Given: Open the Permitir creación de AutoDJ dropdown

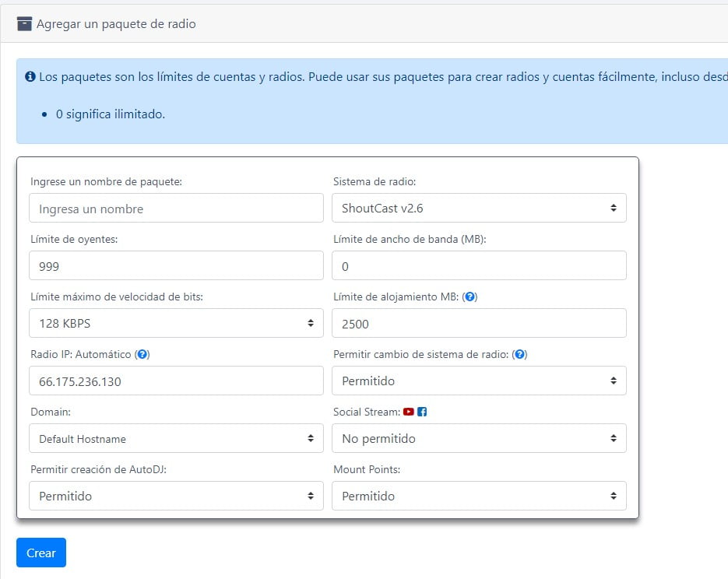Looking at the screenshot, I should click(x=176, y=496).
